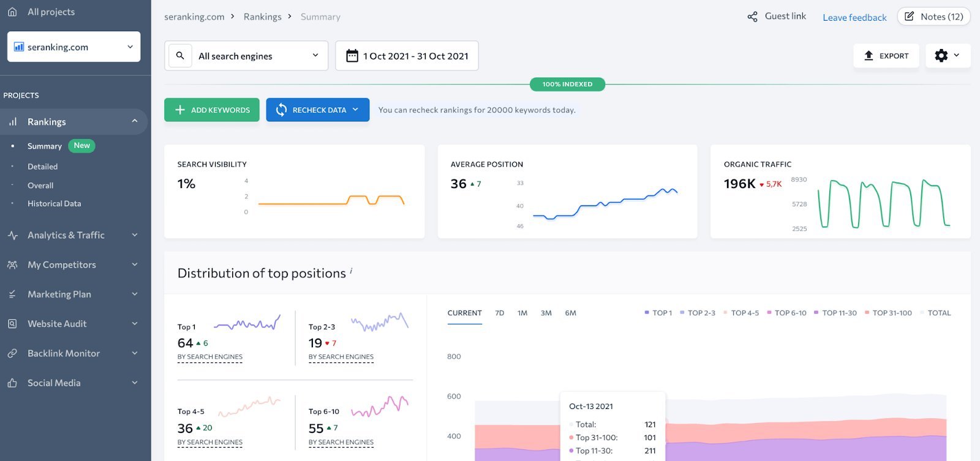Toggle TOP 1 series in chart legend

(x=658, y=313)
